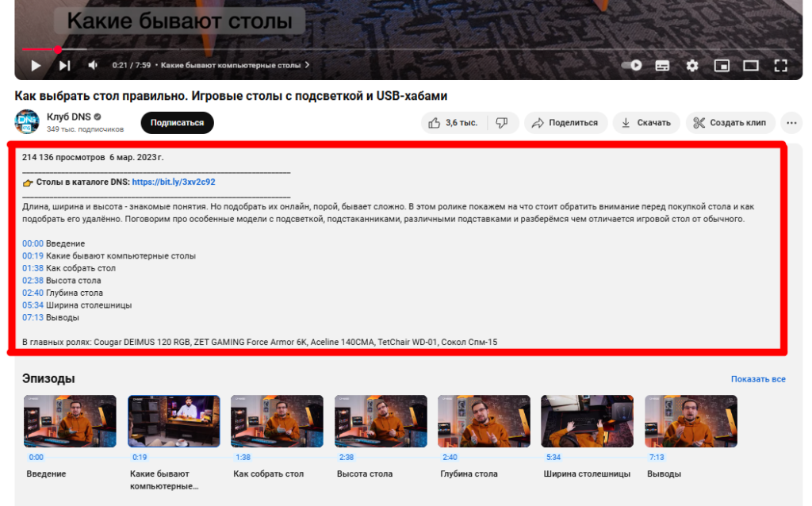
Task: Click the 349 тыс. подписчиков text
Action: [85, 129]
